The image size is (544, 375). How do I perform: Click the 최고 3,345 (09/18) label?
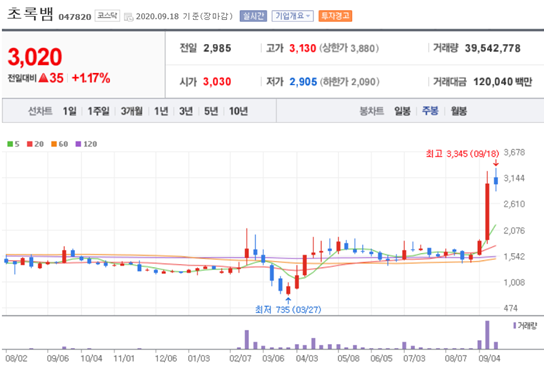[x=462, y=154]
